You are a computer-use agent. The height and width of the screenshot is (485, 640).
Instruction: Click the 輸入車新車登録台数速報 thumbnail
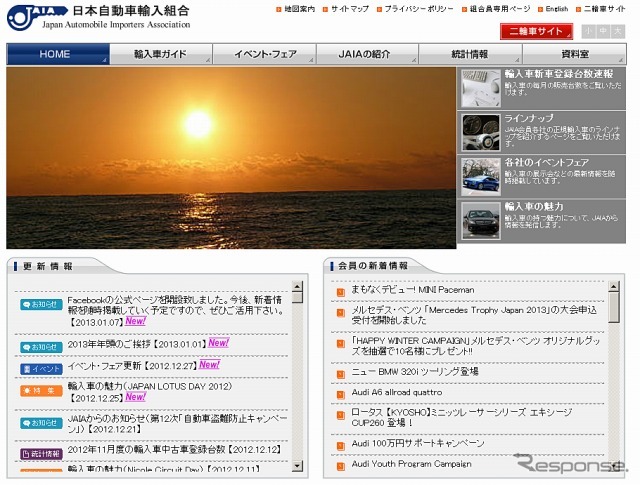[x=481, y=88]
